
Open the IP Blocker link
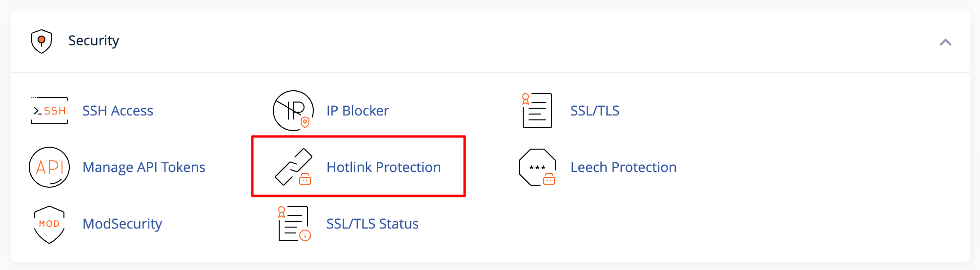coord(358,111)
